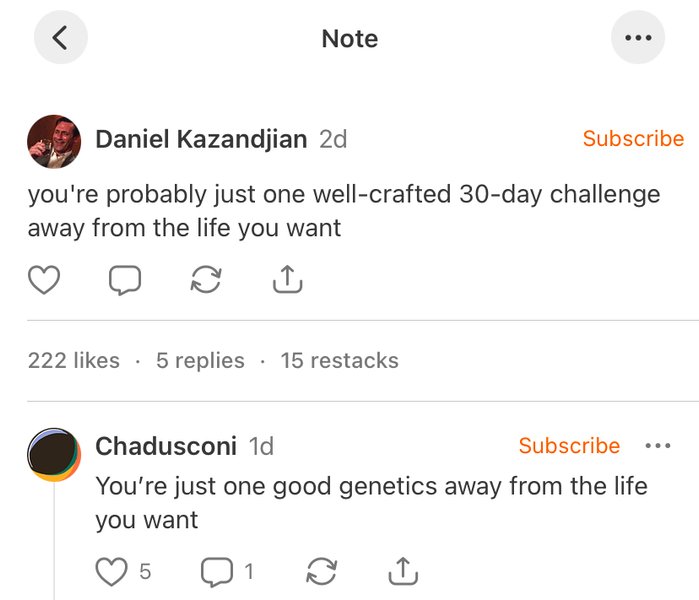Like Daniel Kazandjian's note with the heart
Viewport: 699px width, 600px height.
[43, 281]
